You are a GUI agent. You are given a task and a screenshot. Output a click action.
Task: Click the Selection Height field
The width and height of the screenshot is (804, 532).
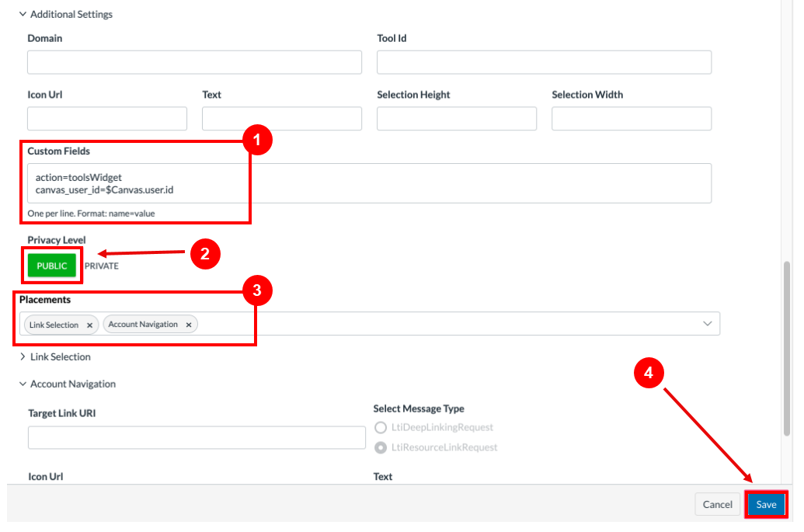[x=456, y=118]
